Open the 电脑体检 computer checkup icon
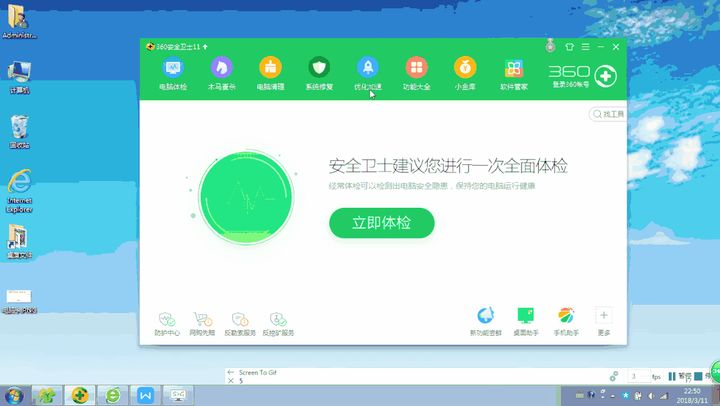Image resolution: width=720 pixels, height=406 pixels. tap(173, 73)
